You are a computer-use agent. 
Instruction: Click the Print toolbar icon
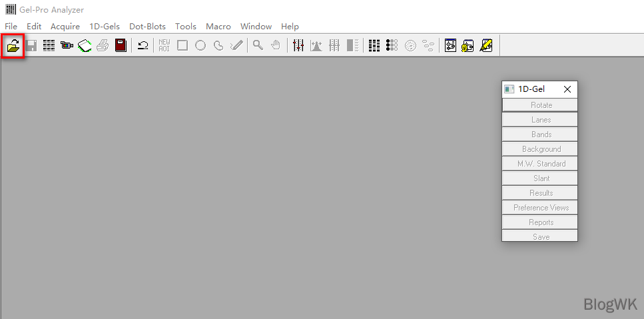[x=103, y=45]
